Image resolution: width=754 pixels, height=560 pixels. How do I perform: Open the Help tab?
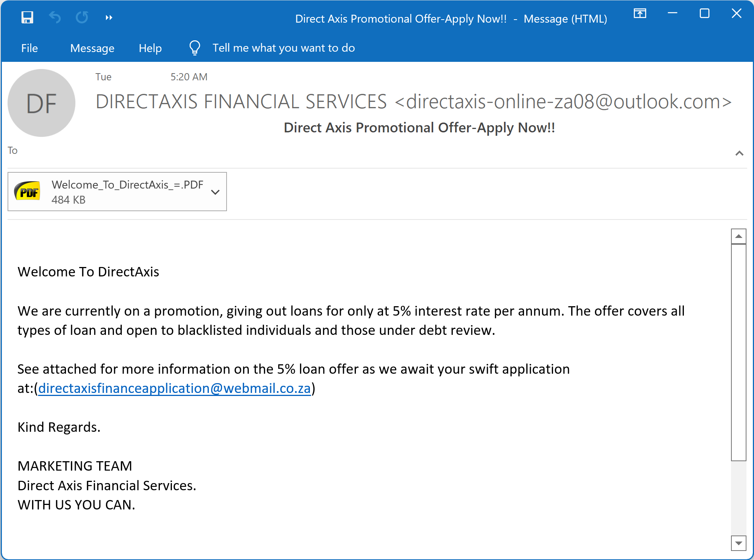tap(150, 48)
